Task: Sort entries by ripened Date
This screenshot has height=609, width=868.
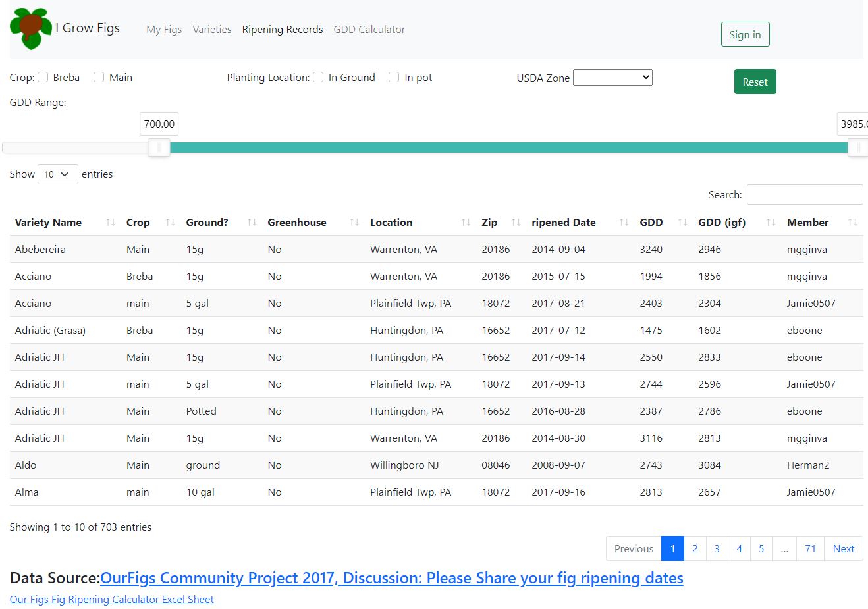Action: tap(622, 222)
